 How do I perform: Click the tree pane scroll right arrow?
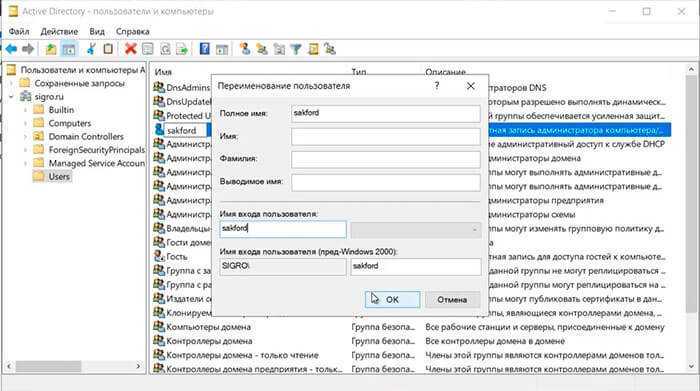138,366
